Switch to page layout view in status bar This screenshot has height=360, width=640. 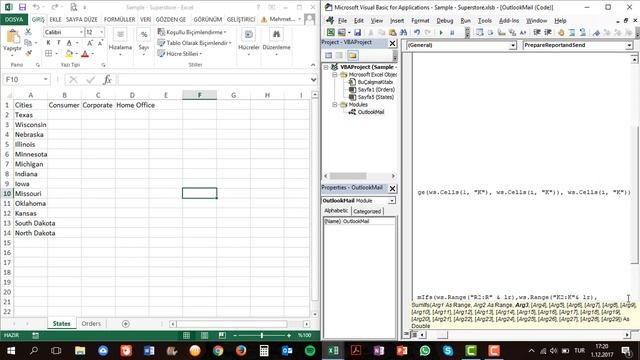point(204,335)
